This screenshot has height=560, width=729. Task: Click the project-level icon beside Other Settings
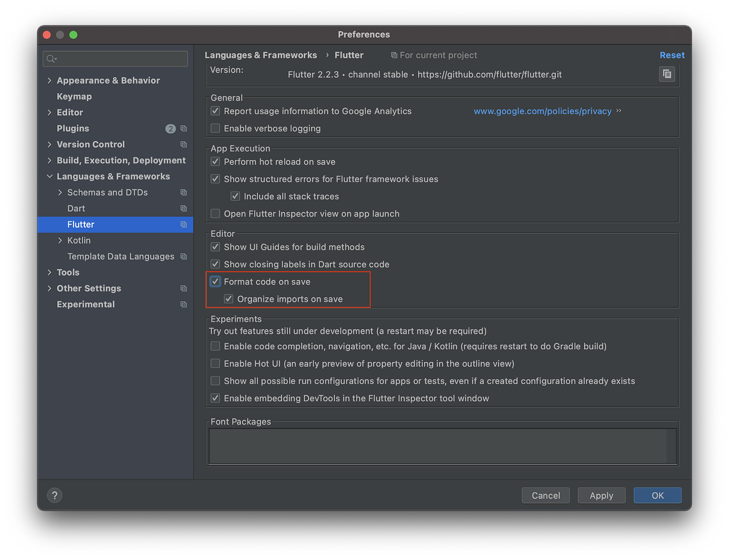point(183,289)
